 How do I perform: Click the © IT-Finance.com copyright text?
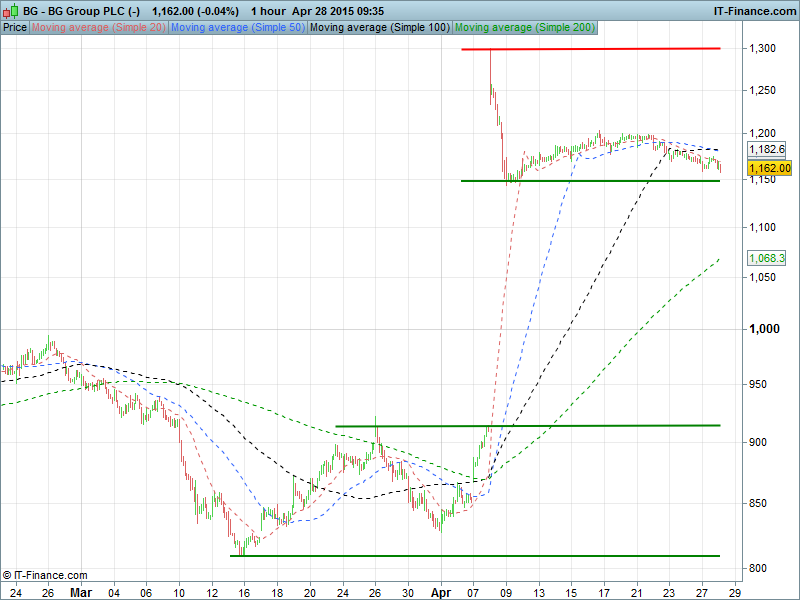(45, 575)
